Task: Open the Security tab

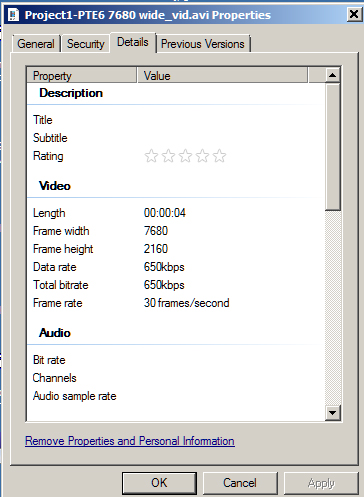Action: coord(86,44)
